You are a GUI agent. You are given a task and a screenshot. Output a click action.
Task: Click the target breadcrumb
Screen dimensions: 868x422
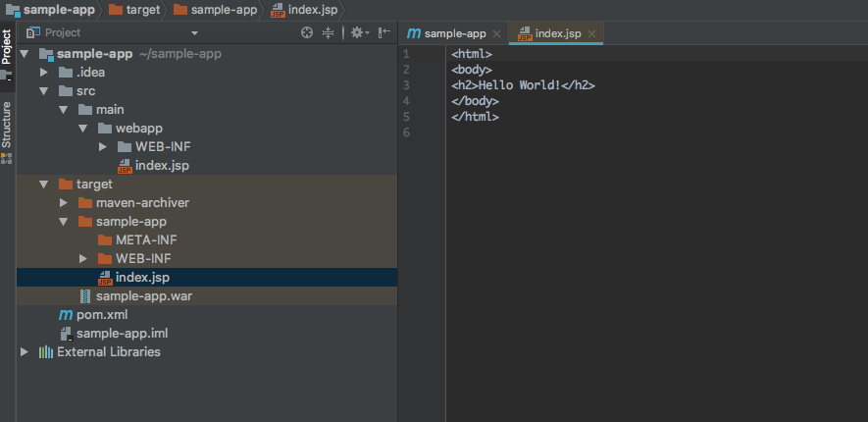(x=134, y=10)
